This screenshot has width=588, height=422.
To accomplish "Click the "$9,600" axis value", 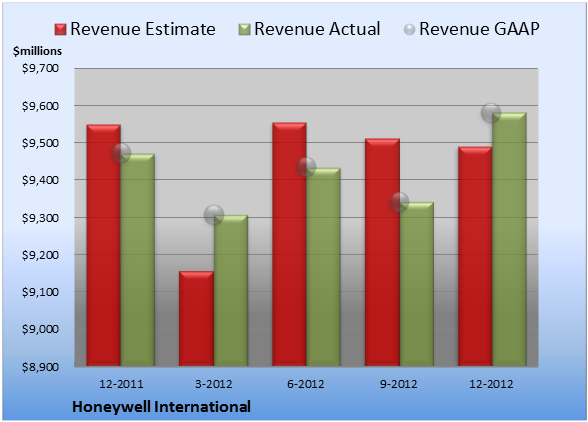I will click(40, 106).
